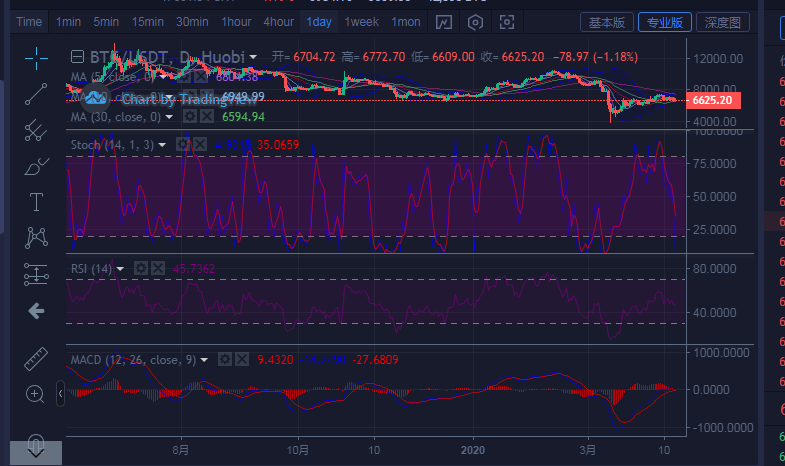The width and height of the screenshot is (785, 466).
Task: Switch to 基本版 basic chart
Action: (607, 23)
